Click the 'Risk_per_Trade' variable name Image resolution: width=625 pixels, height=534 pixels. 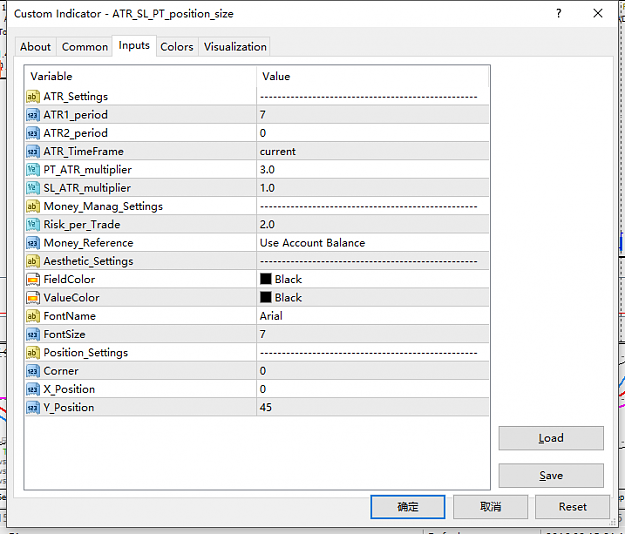click(82, 225)
